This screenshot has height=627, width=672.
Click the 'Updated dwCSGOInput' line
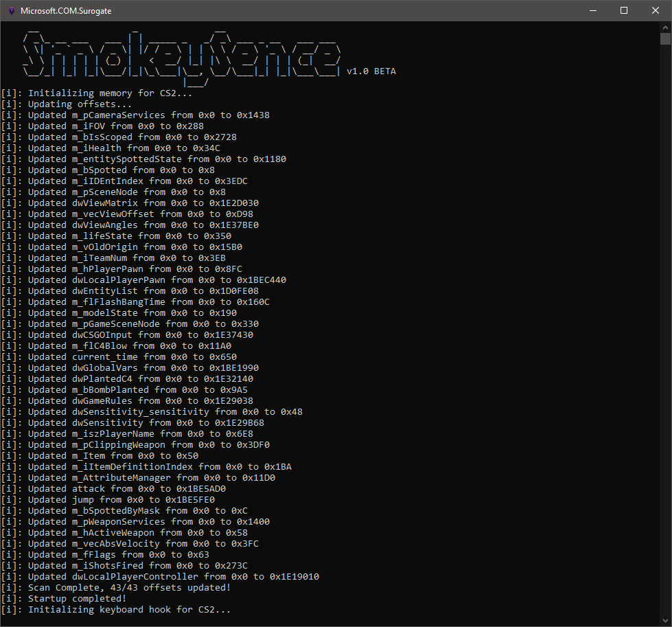127,335
